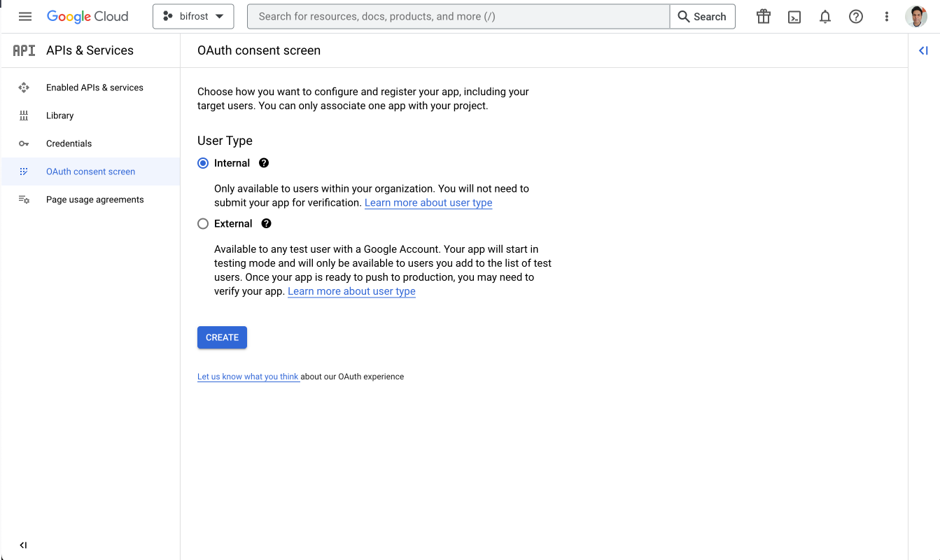940x560 pixels.
Task: Click the Page usage agreements icon
Action: (24, 199)
